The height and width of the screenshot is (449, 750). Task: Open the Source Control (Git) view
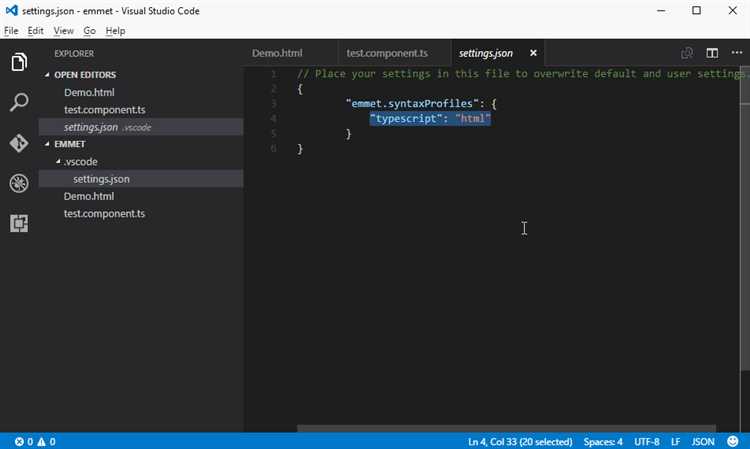point(19,143)
